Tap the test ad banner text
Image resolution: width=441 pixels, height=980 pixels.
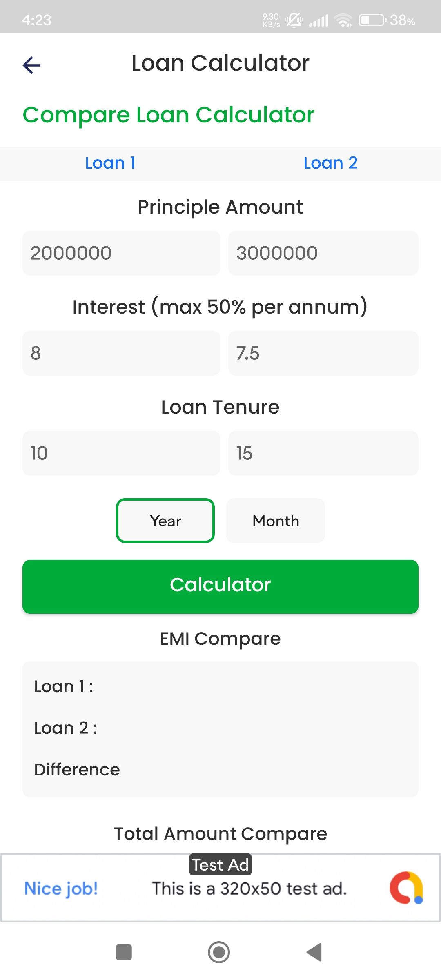(249, 889)
